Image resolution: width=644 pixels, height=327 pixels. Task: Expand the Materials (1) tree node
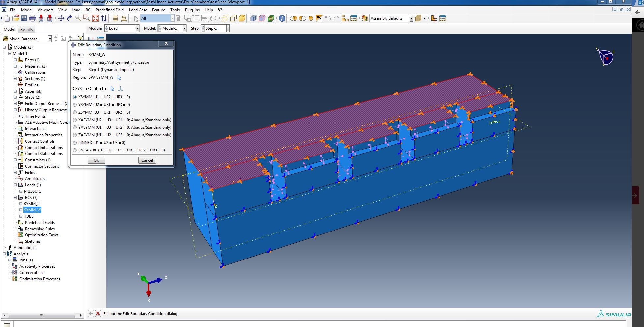(15, 66)
